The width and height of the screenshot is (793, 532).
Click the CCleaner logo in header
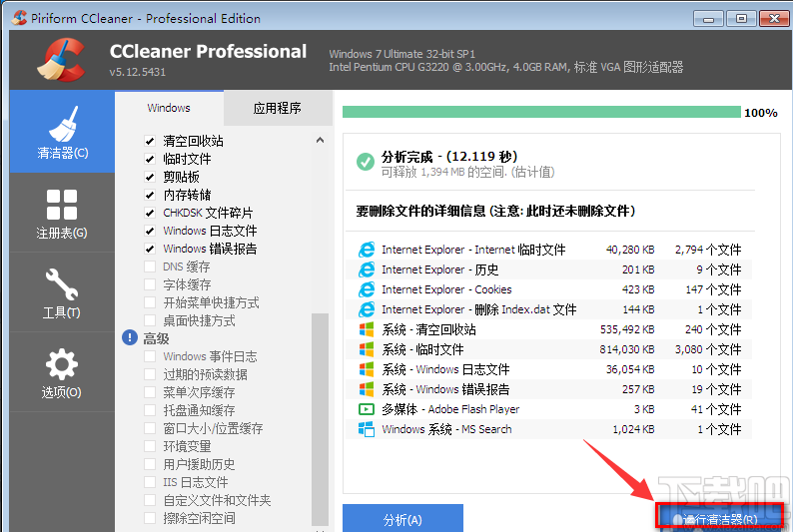[61, 61]
